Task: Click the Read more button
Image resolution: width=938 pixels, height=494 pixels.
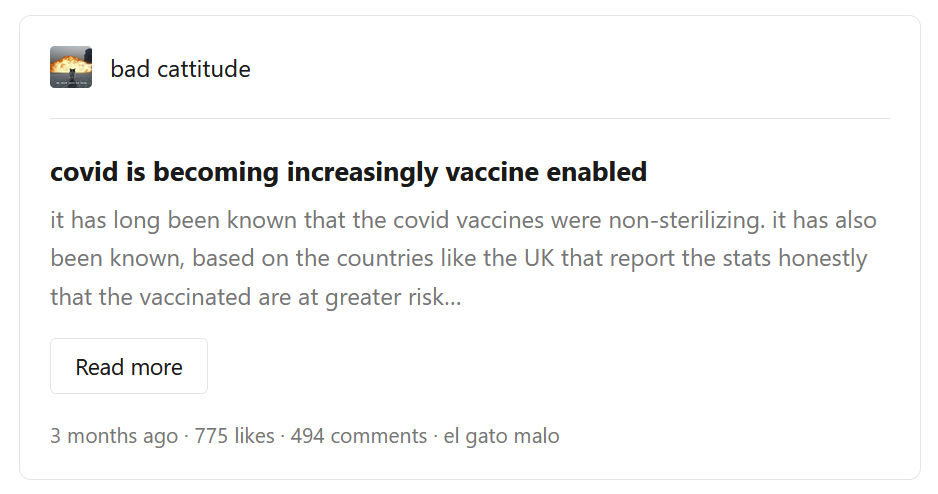Action: click(x=129, y=366)
